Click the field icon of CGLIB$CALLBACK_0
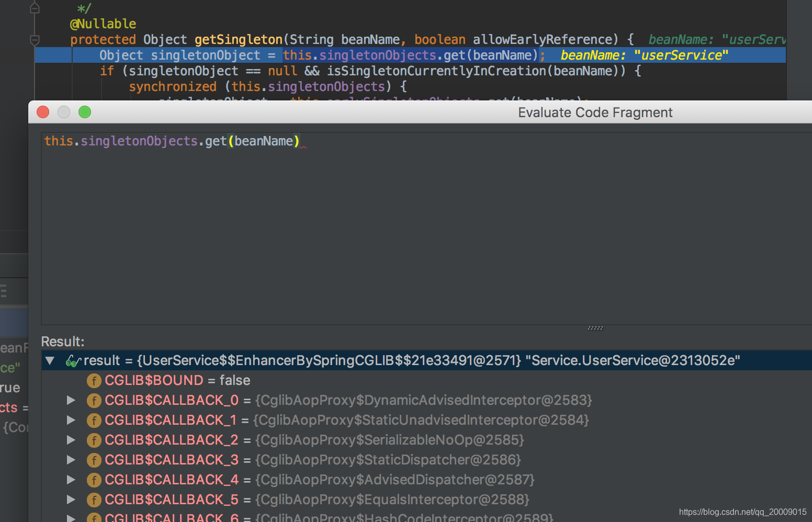The width and height of the screenshot is (812, 522). click(94, 401)
